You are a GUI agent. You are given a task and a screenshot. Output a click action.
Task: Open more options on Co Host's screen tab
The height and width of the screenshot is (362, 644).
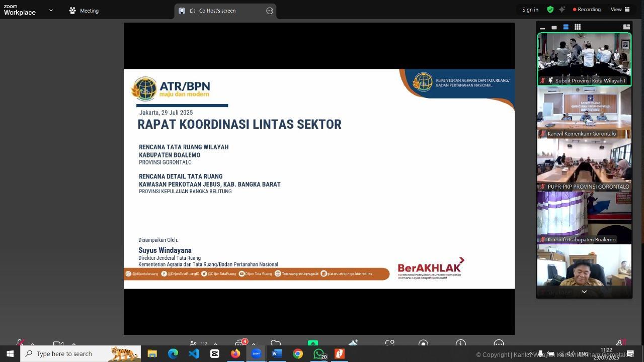(270, 11)
